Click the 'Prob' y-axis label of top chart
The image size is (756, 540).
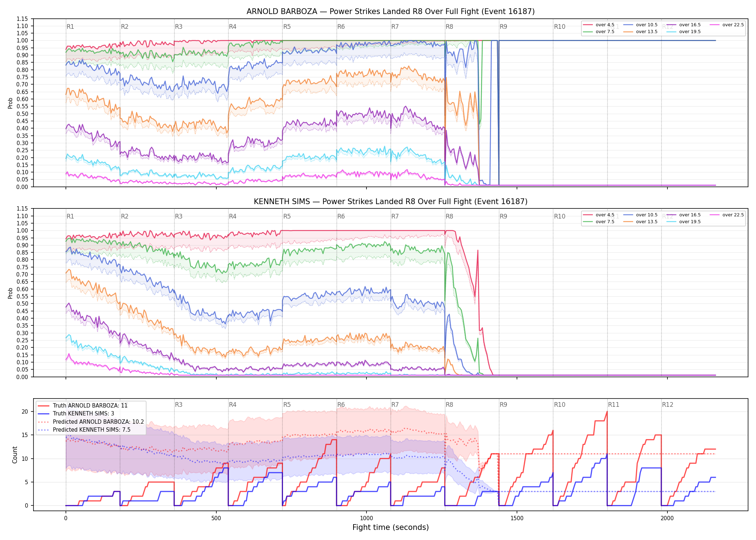[10, 103]
